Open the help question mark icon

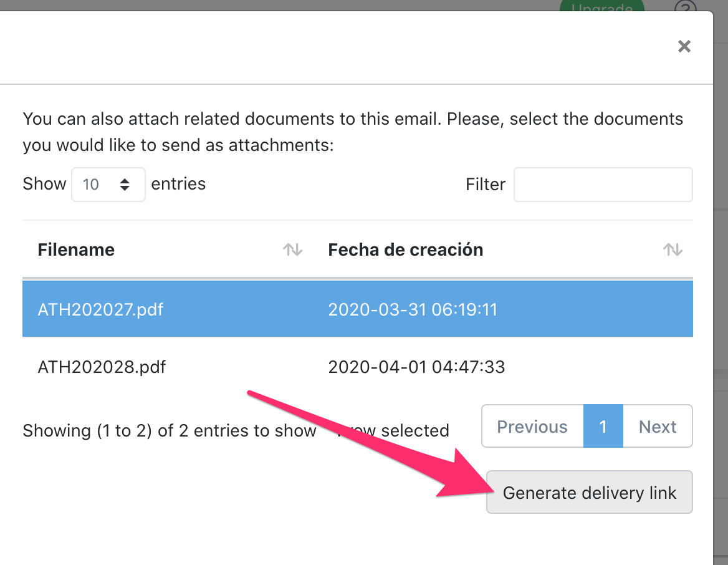pyautogui.click(x=685, y=9)
